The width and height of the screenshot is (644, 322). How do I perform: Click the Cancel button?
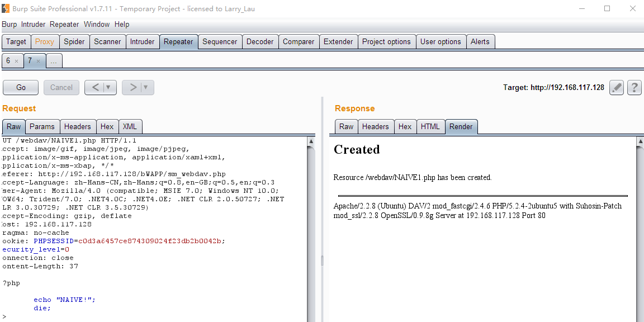point(61,87)
